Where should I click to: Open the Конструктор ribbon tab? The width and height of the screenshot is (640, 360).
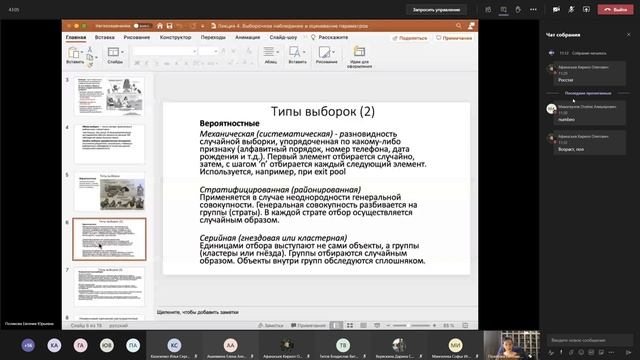tap(176, 37)
